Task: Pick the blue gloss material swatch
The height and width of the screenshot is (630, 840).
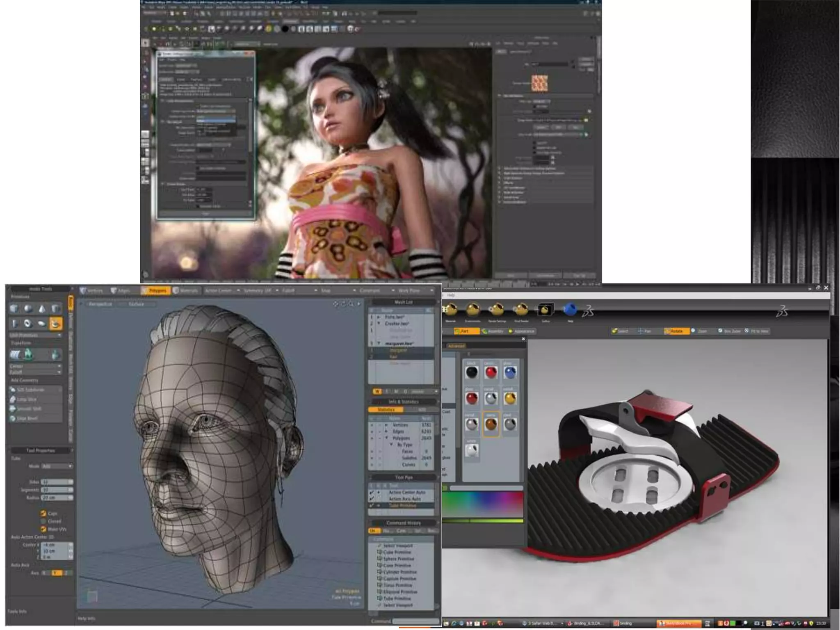Action: (510, 372)
